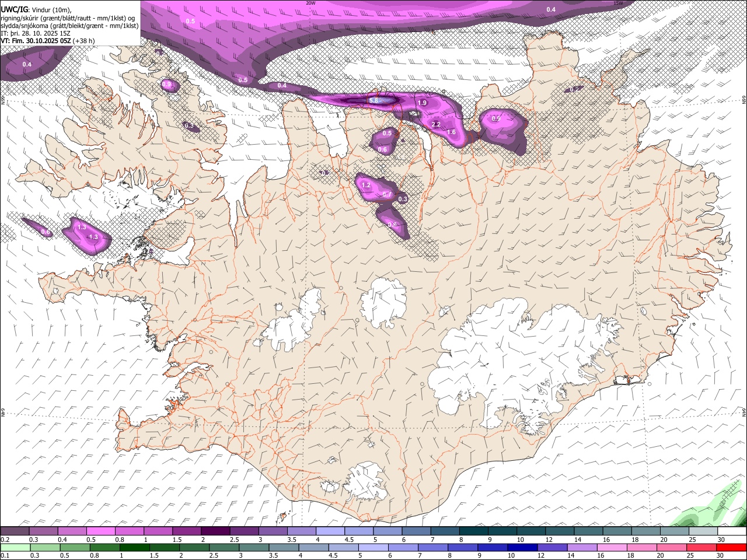
Task: Pick the dark teal 8 swatch, upper legend
Action: 473,531
